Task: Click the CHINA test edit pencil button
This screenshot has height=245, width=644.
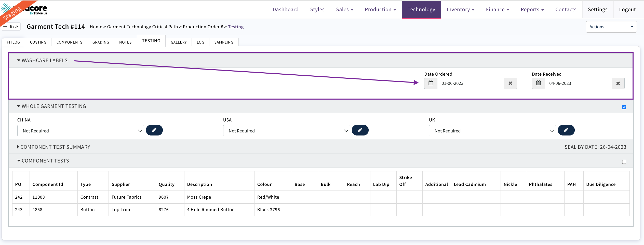Action: 154,130
